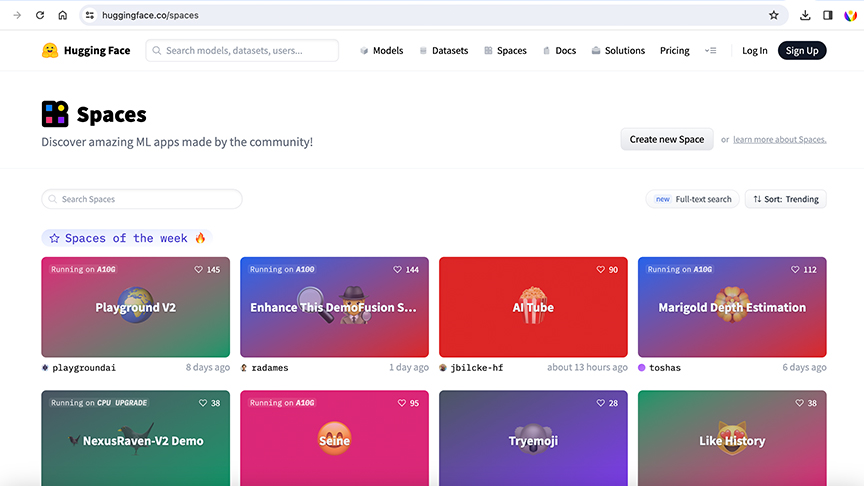
Task: Click the jbilcke-hf author name
Action: tap(477, 368)
